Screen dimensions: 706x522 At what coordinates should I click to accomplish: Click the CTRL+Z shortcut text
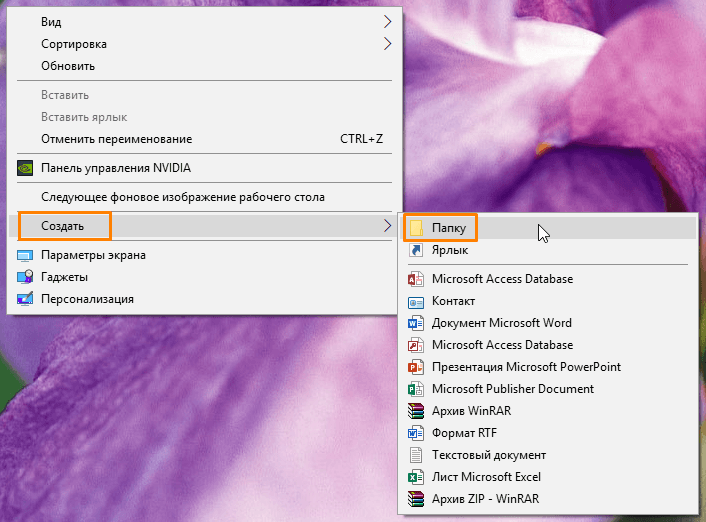[362, 139]
